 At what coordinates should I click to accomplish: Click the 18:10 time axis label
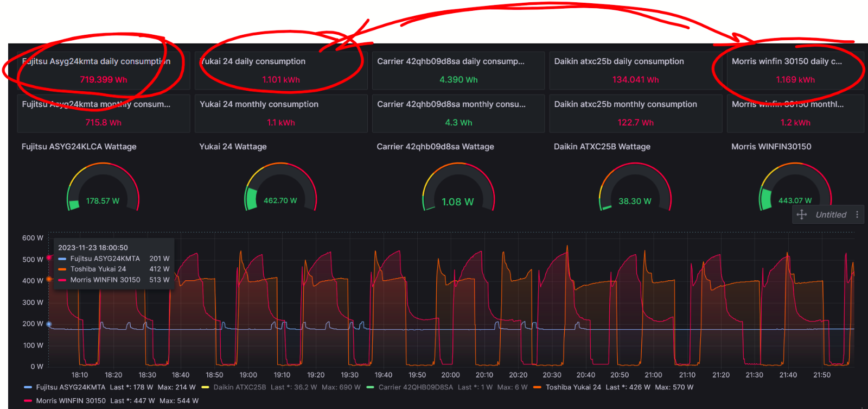(x=80, y=375)
